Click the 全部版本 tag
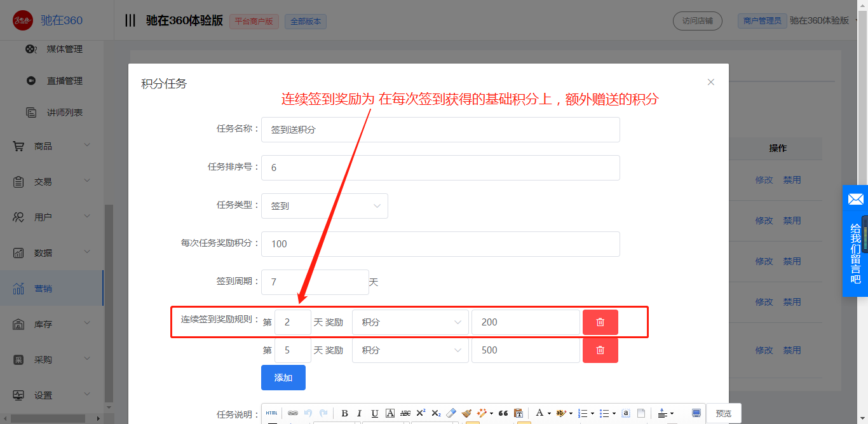Viewport: 868px width, 424px height. pyautogui.click(x=306, y=21)
